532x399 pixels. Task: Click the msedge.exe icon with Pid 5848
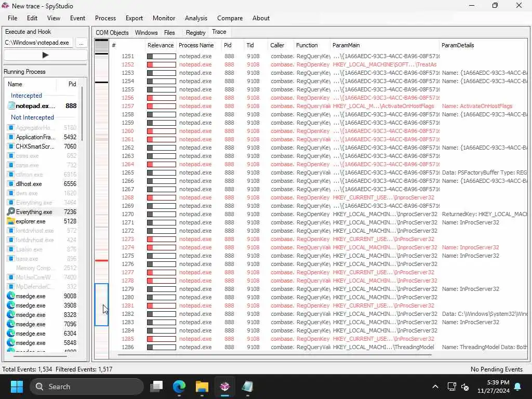pyautogui.click(x=11, y=343)
